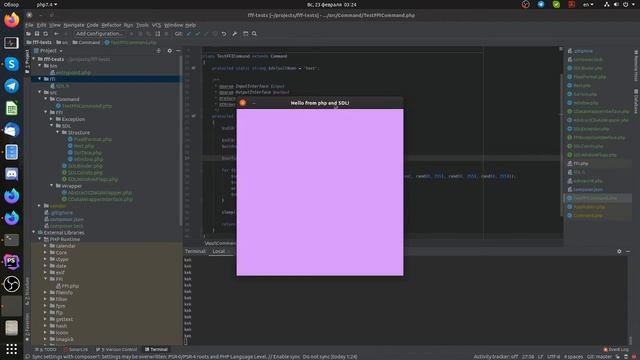
Task: Open Project Structure toolbar icon
Action: coord(245,34)
